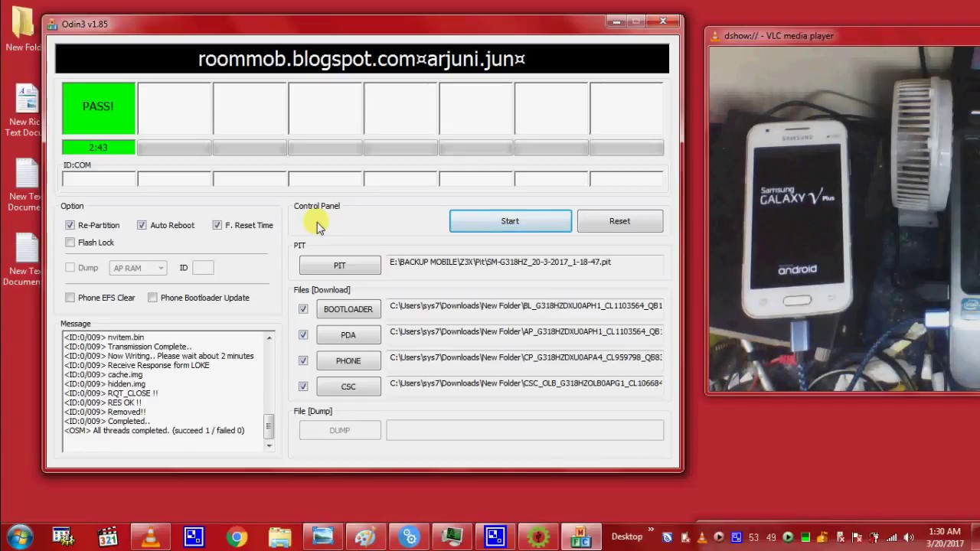980x551 pixels.
Task: Open Google Chrome from taskbar
Action: (237, 537)
